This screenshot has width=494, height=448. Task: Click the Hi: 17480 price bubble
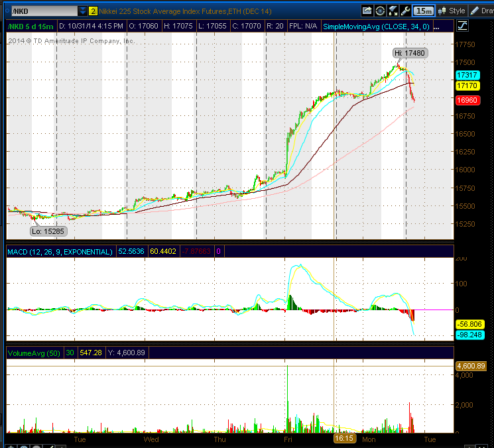(x=410, y=53)
